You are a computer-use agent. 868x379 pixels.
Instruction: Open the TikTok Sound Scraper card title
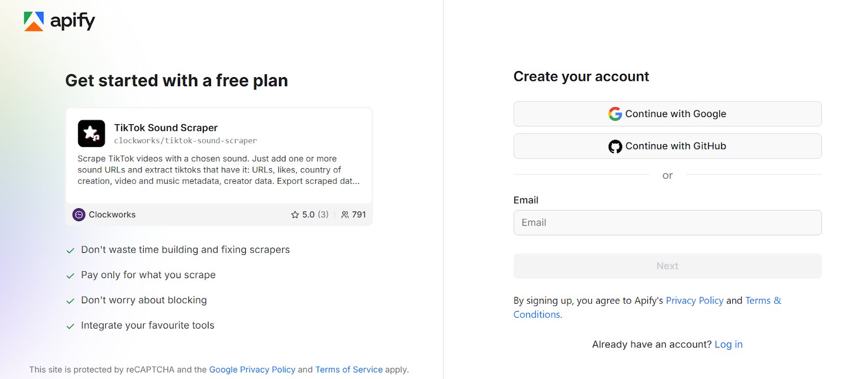coord(165,127)
